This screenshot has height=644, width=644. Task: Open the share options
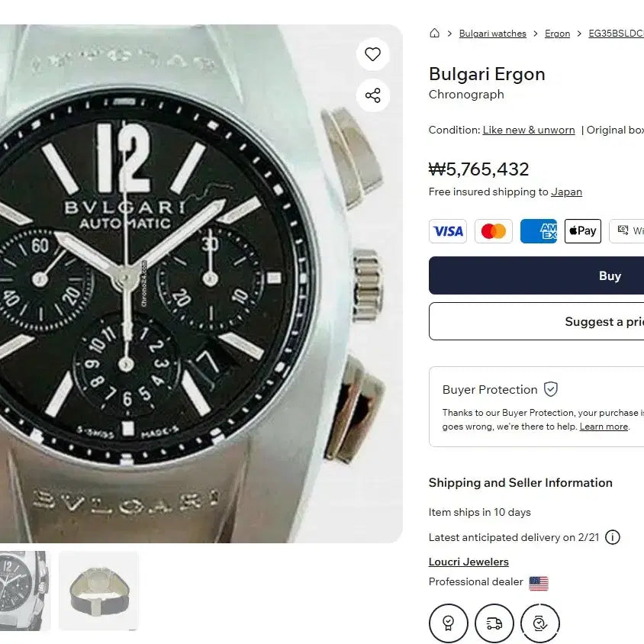[x=372, y=95]
